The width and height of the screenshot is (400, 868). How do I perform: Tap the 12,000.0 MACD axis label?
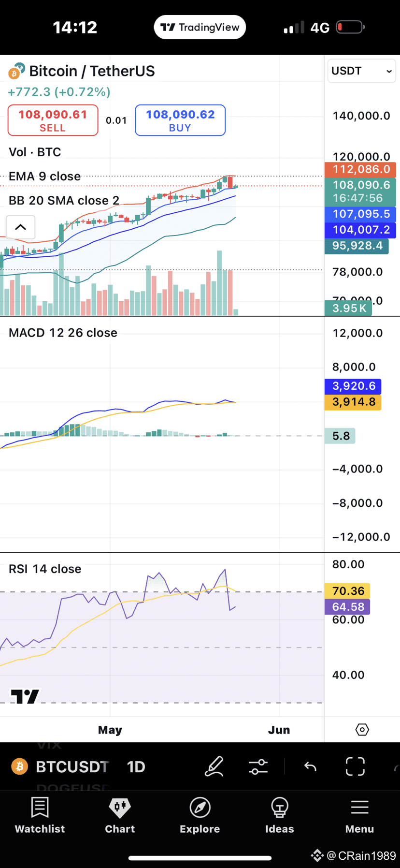coord(357,333)
